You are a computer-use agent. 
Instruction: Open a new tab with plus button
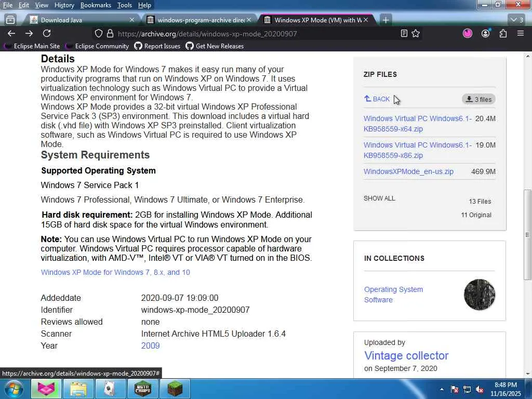tap(385, 20)
